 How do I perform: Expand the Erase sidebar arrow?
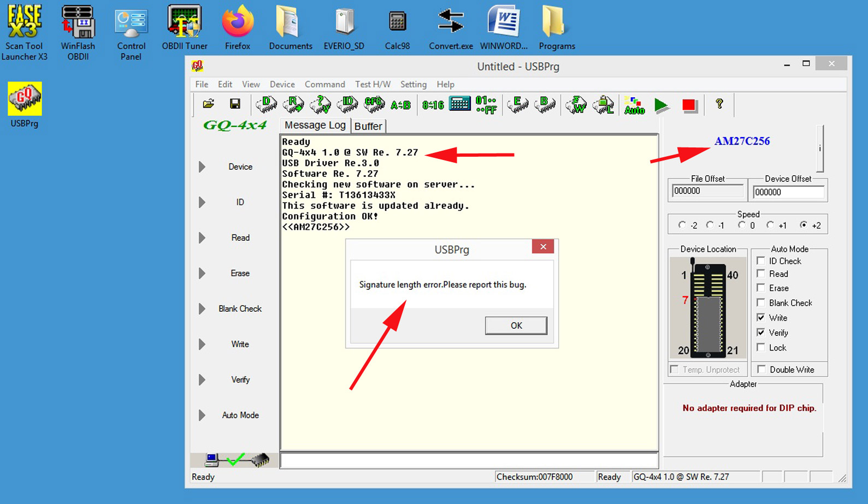202,273
